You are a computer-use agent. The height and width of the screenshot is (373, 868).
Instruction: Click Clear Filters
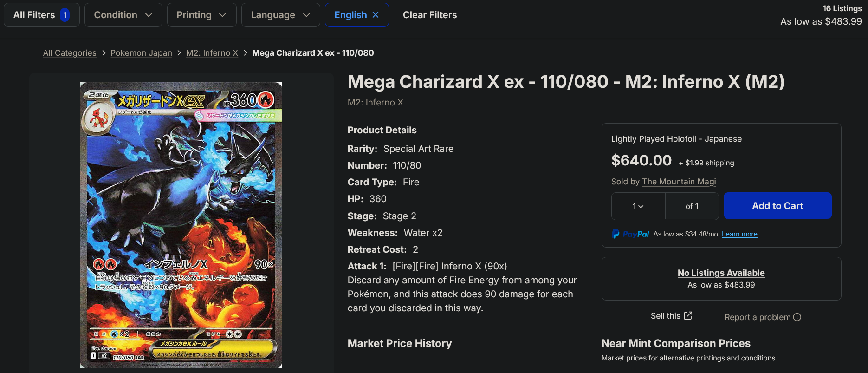pyautogui.click(x=430, y=15)
